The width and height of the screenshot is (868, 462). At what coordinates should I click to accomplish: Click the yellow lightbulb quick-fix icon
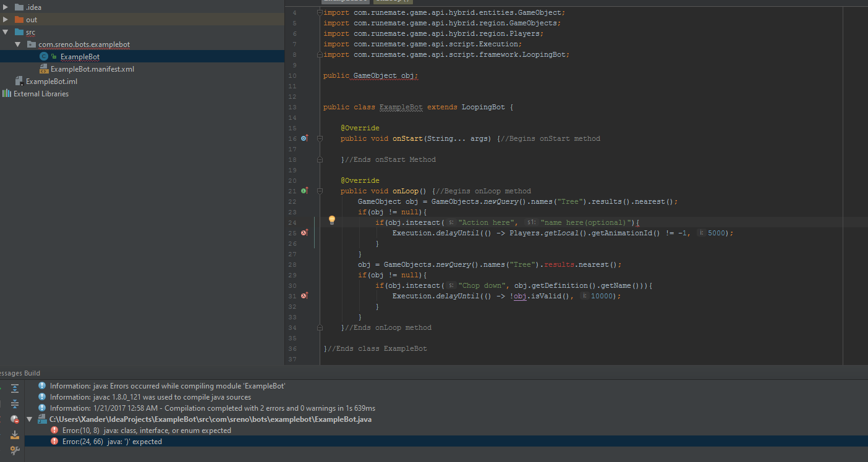click(x=331, y=220)
